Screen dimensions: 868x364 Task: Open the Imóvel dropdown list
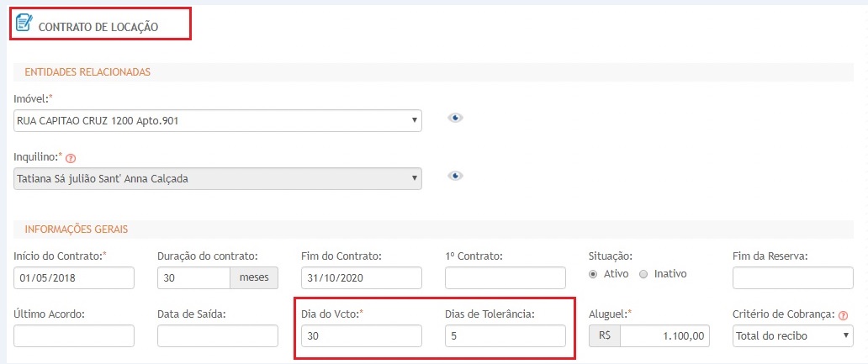click(x=218, y=121)
